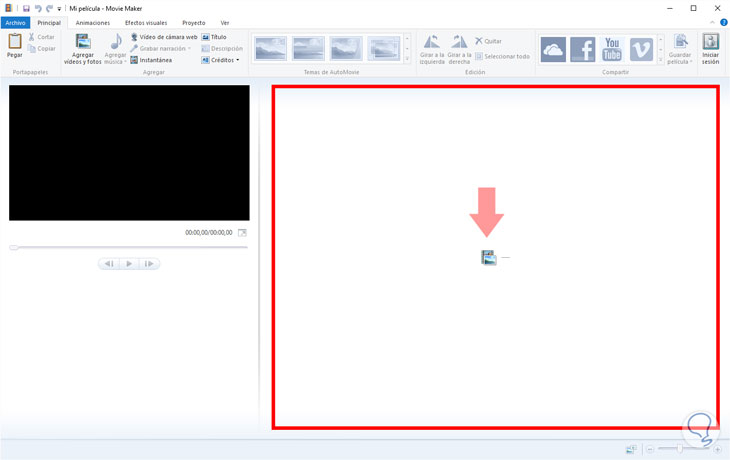Click Seleccionar todo
This screenshot has width=730, height=460.
502,56
